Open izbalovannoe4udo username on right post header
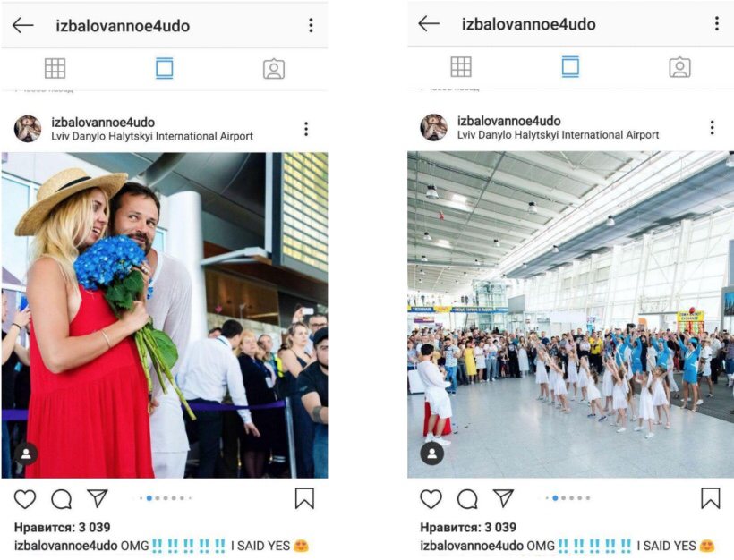Screen dimensions: 734x560 point(508,121)
